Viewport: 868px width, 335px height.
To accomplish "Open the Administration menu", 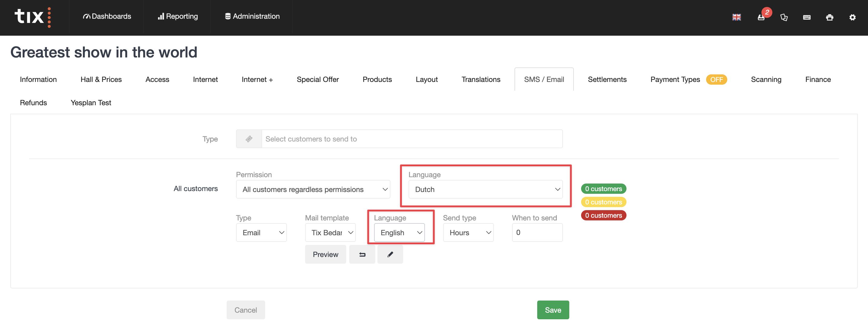I will 252,16.
